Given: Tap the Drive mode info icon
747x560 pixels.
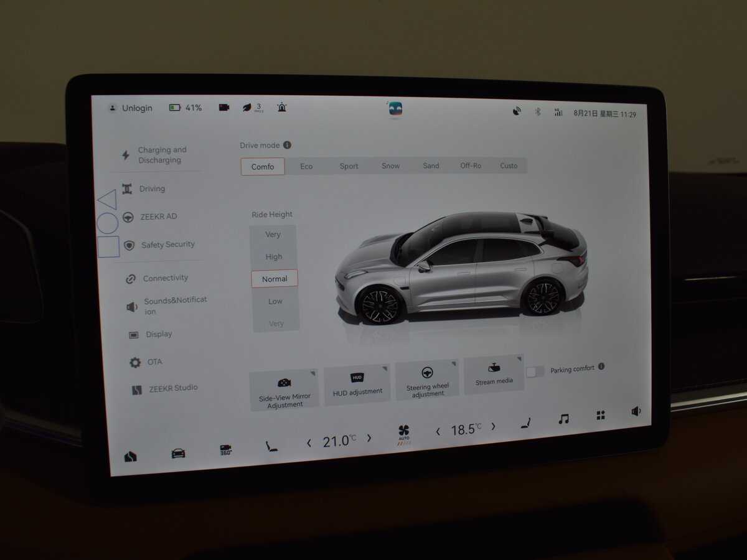Looking at the screenshot, I should 287,145.
